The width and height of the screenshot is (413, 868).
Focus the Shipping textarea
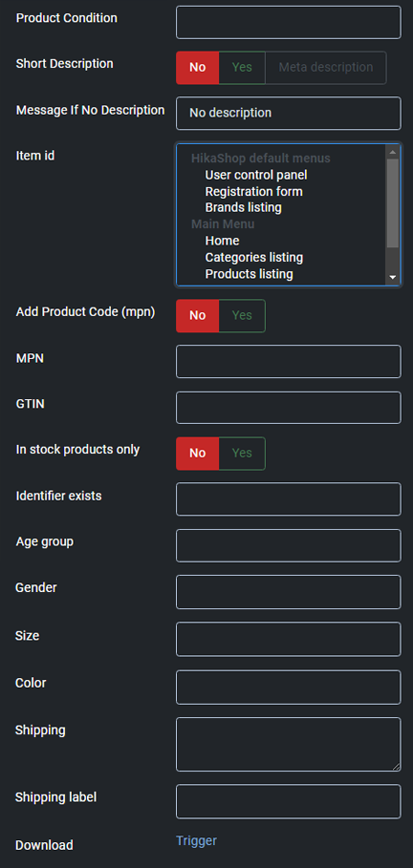pyautogui.click(x=289, y=744)
